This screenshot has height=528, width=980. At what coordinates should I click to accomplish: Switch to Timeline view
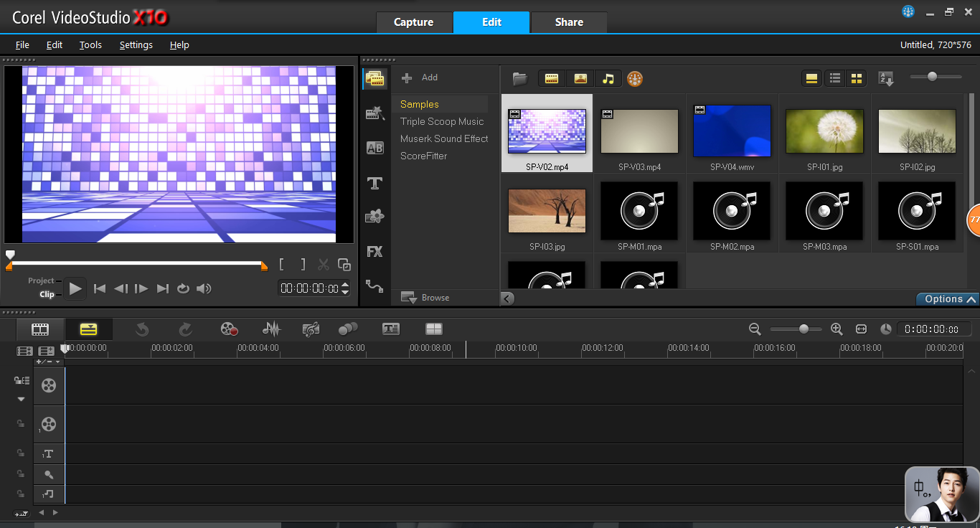click(x=88, y=329)
